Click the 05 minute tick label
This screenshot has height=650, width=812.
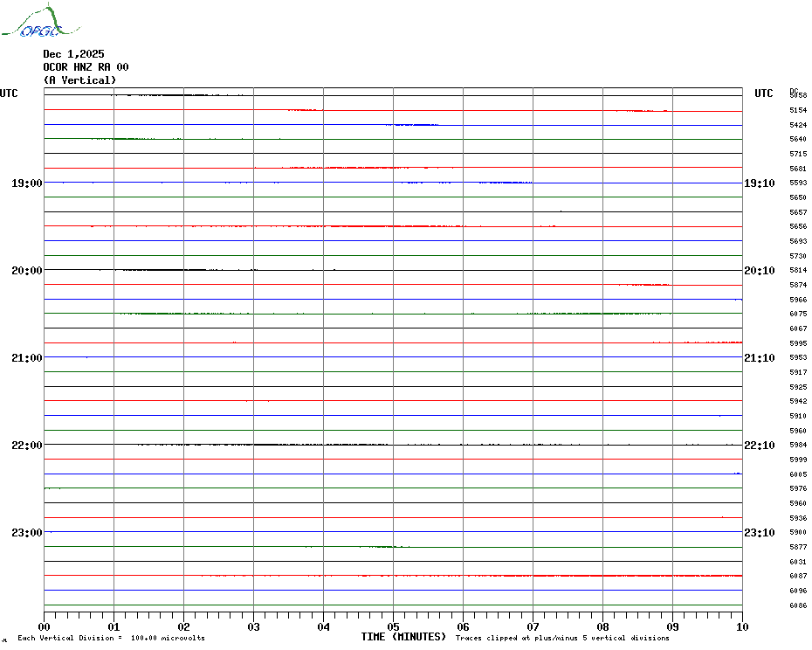coord(393,626)
